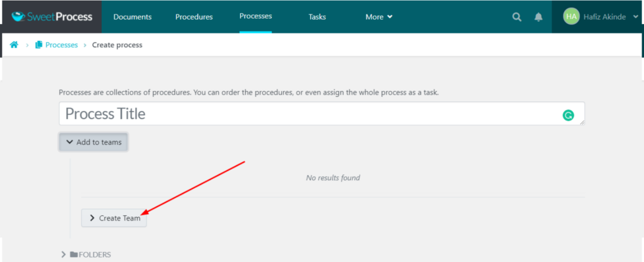Click the Grammarly icon in title field
The width and height of the screenshot is (644, 262).
click(568, 115)
